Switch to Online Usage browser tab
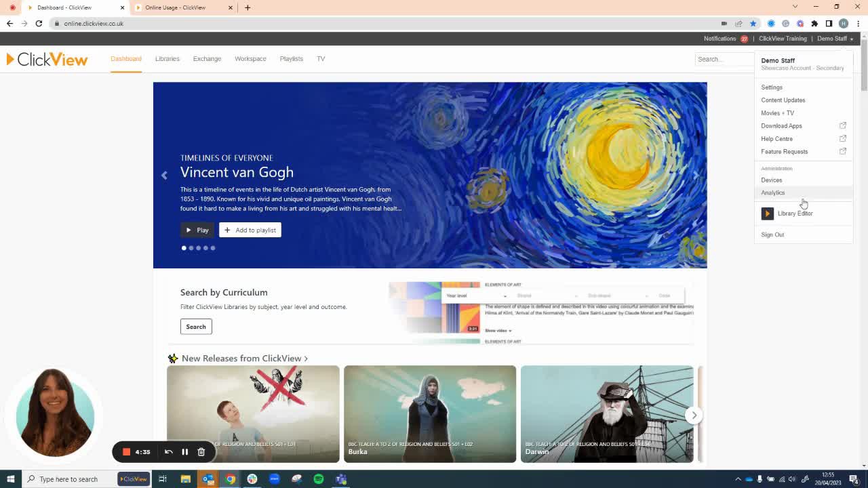The width and height of the screenshot is (868, 488). tap(183, 7)
